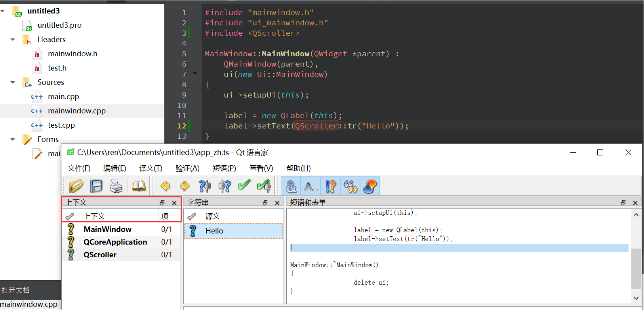Open the 文件(F) menu
This screenshot has height=310, width=644.
[x=79, y=168]
